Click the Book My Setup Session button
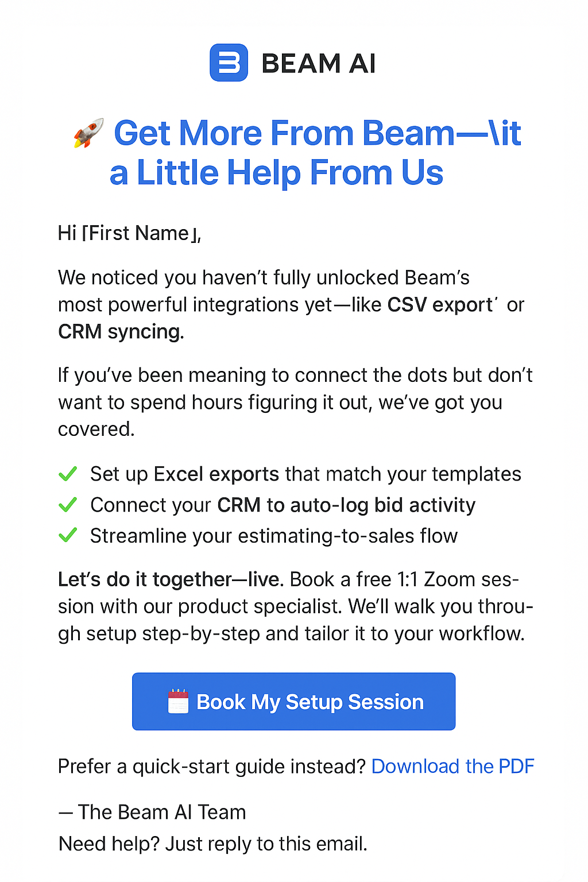Viewport: 588px width, 882px height. (x=293, y=701)
